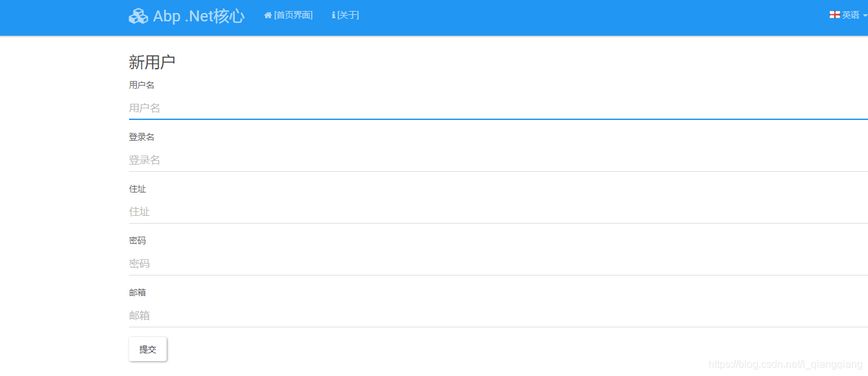Open the 关于 nav item
Image resolution: width=868 pixels, height=376 pixels.
(346, 15)
